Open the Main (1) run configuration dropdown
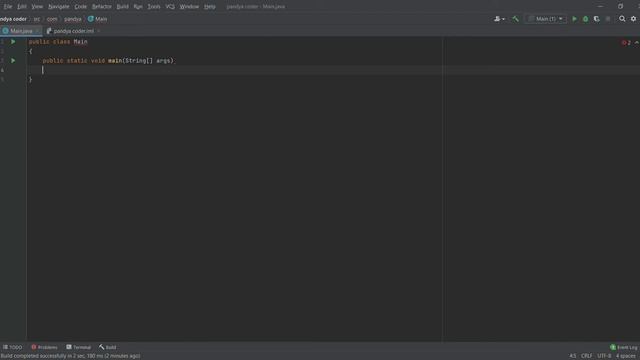The width and height of the screenshot is (640, 360). [546, 19]
